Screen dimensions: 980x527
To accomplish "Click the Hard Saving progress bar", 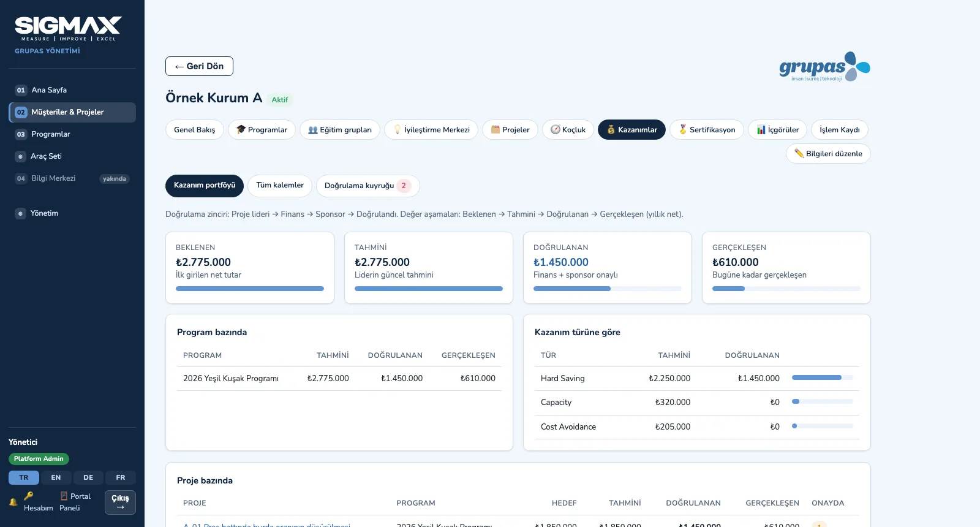I will 823,377.
